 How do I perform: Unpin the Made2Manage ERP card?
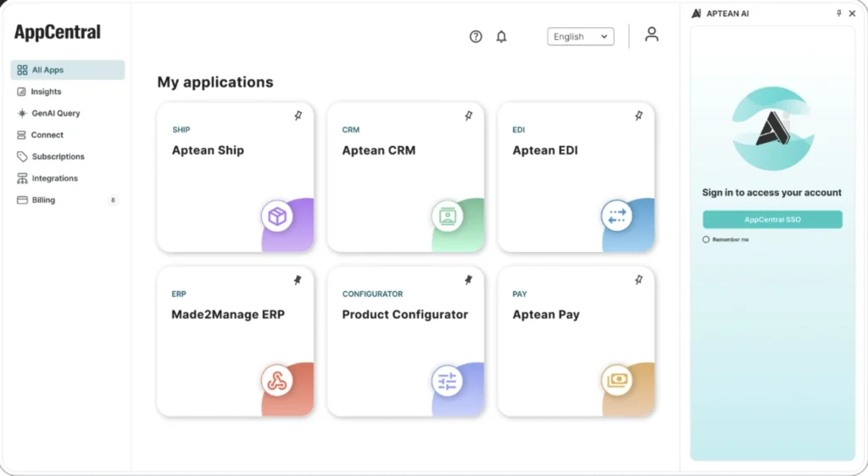coord(298,280)
